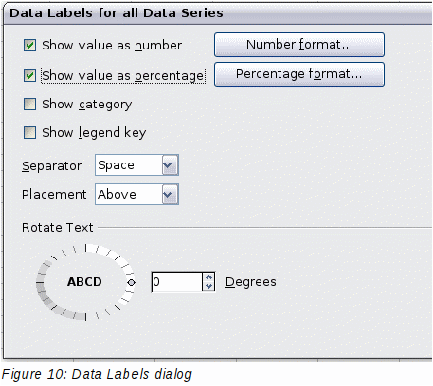Click the small circle handle on rotation dial
The height and width of the screenshot is (386, 433).
point(131,282)
